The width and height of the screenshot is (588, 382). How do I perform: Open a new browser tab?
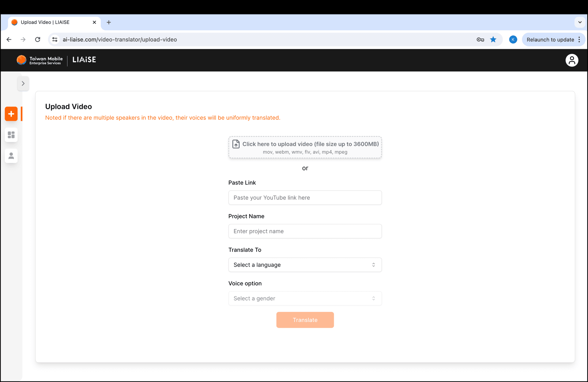[109, 22]
